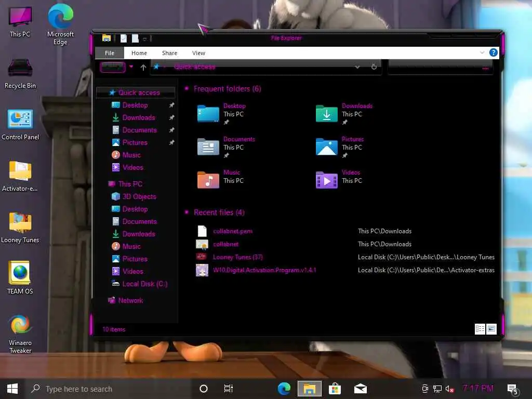The height and width of the screenshot is (399, 532).
Task: Click the Properties quick access toolbar icon
Action: point(124,38)
